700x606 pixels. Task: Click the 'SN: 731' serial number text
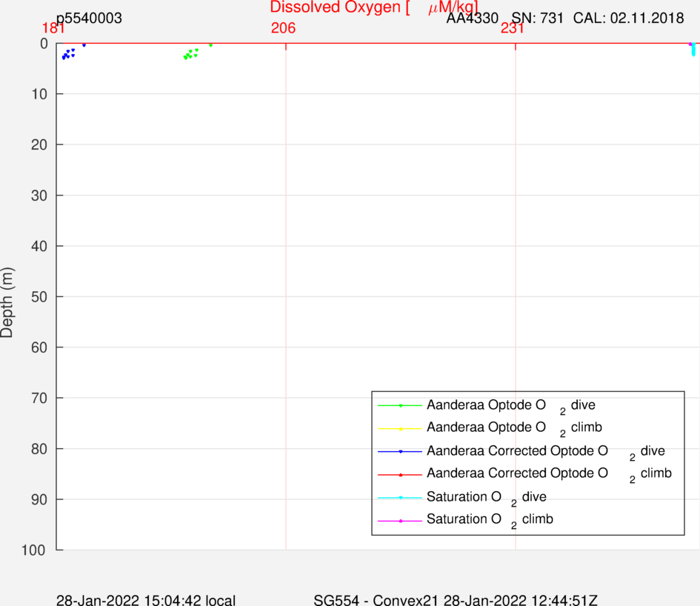[x=537, y=19]
